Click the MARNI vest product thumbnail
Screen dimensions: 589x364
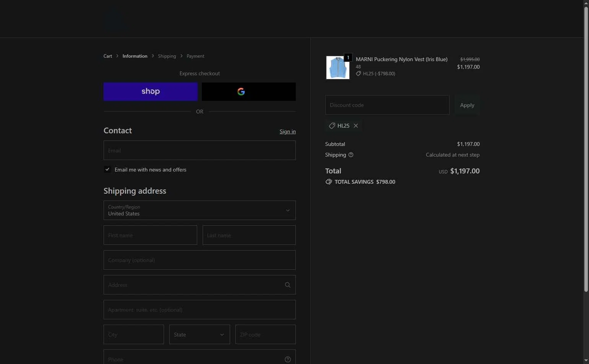click(338, 68)
